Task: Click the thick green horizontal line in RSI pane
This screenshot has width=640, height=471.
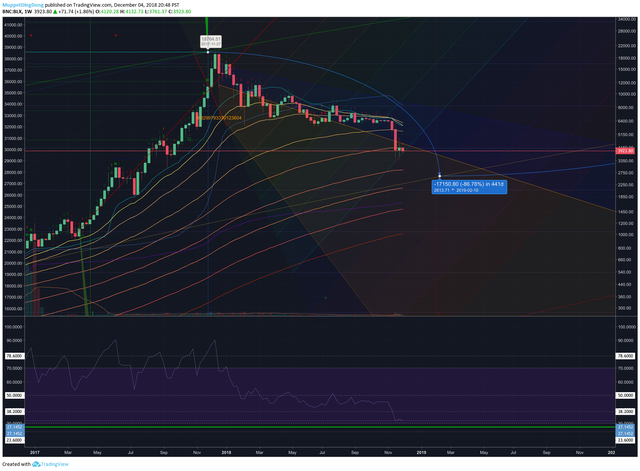Action: pos(320,427)
